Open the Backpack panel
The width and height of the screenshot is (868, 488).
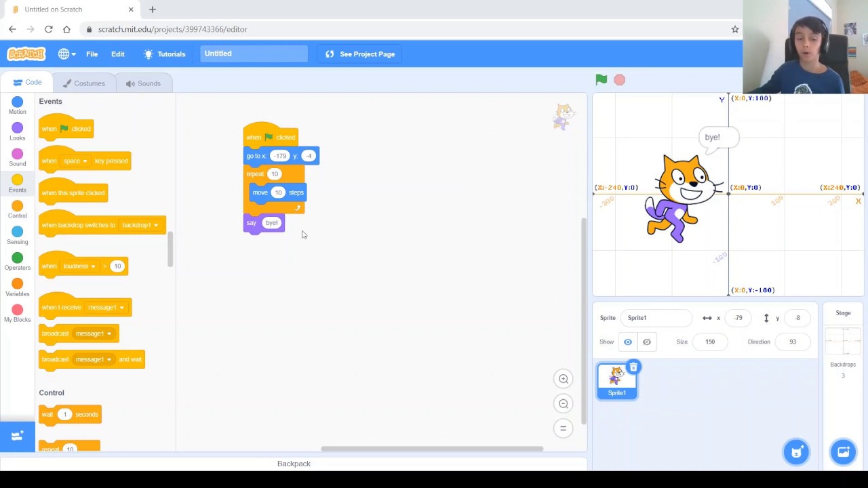pos(294,464)
